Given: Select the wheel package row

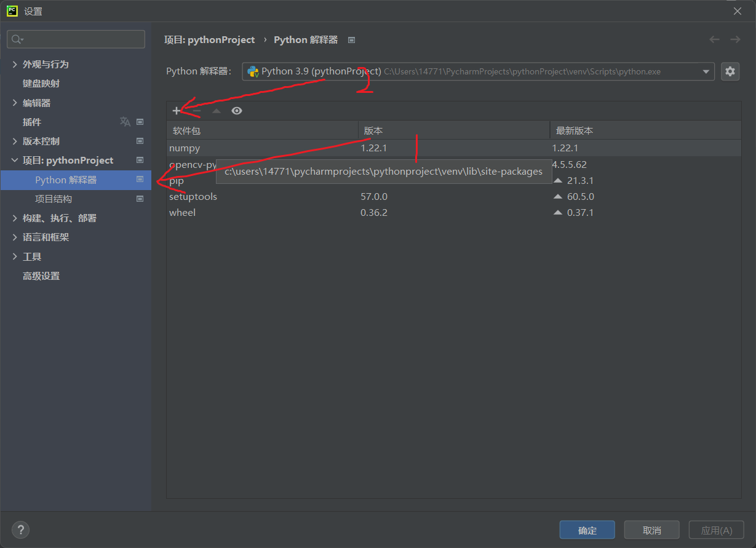Looking at the screenshot, I should [x=454, y=213].
